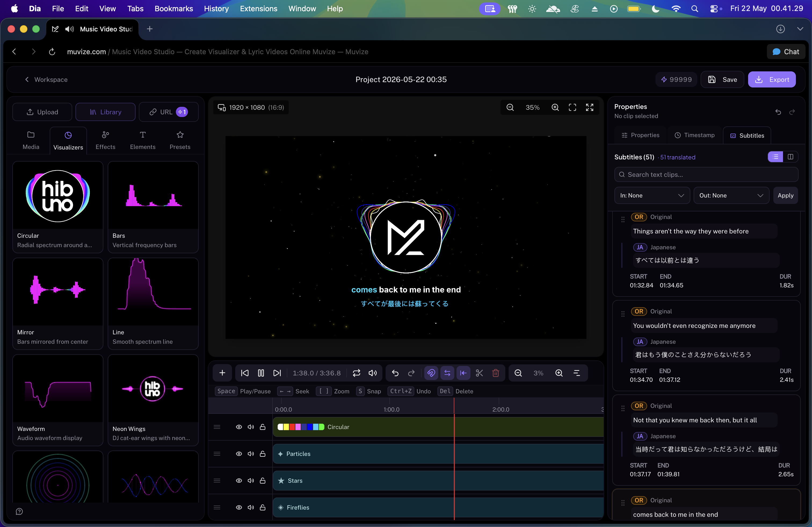Open the Chat panel

point(786,52)
